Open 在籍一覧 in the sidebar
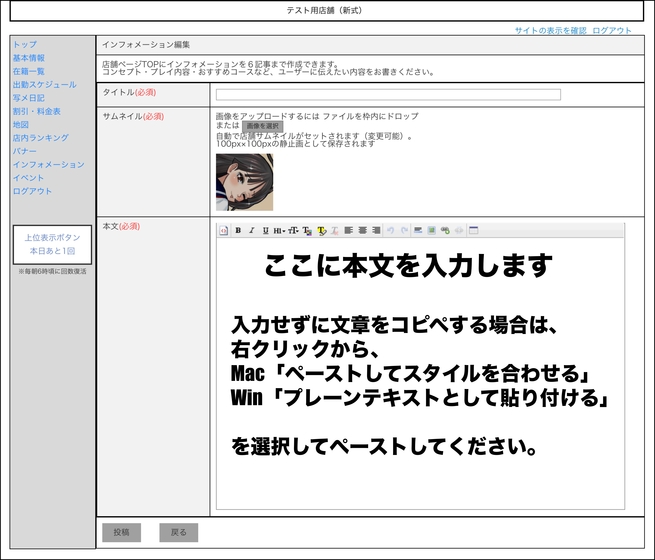Image resolution: width=655 pixels, height=560 pixels. point(28,71)
